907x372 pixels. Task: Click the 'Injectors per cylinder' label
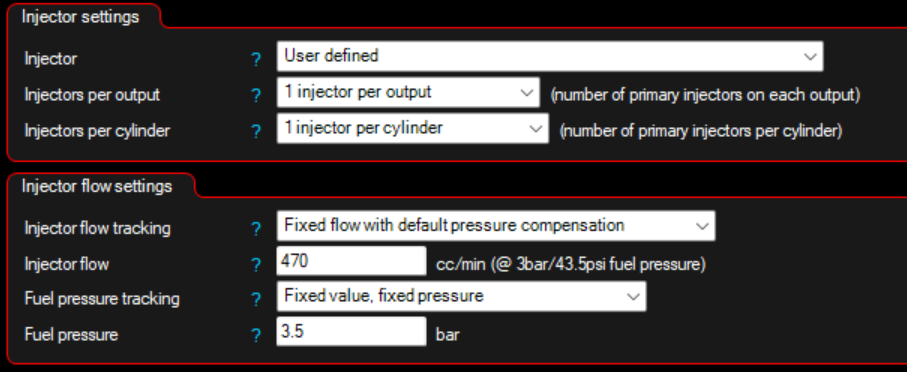point(97,131)
